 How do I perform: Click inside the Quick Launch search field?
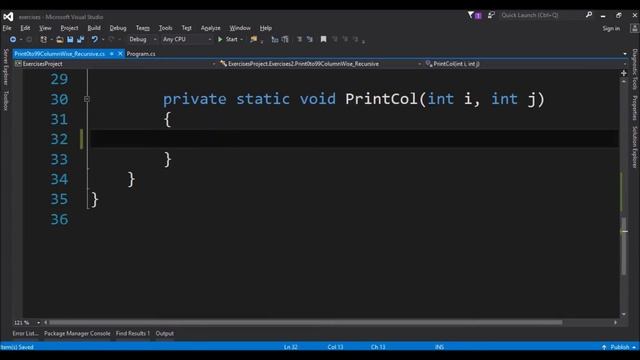tap(541, 15)
